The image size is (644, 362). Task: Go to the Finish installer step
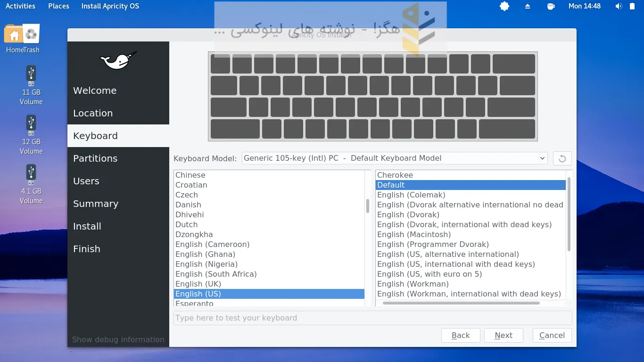coord(118,249)
